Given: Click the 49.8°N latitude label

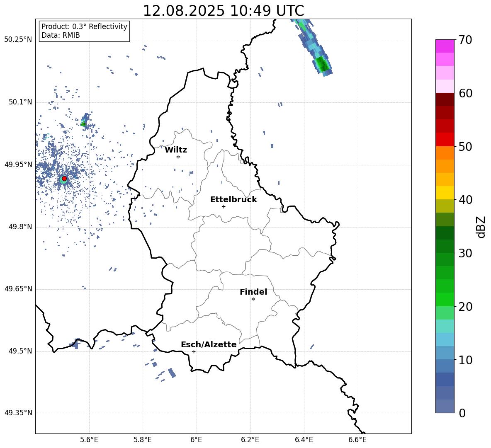Looking at the screenshot, I should pyautogui.click(x=20, y=227).
